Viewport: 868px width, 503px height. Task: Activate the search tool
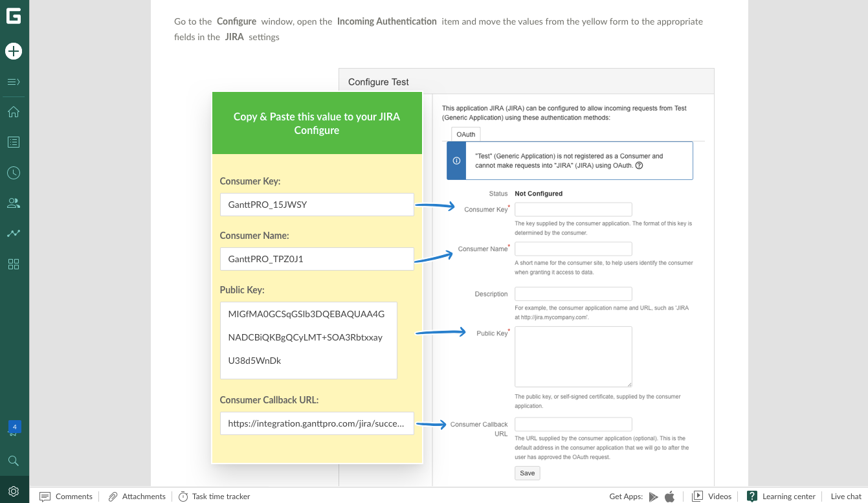(14, 461)
